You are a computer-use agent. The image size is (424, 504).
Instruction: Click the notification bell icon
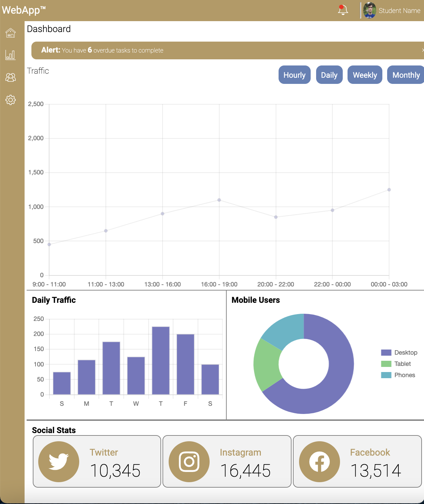(x=343, y=10)
